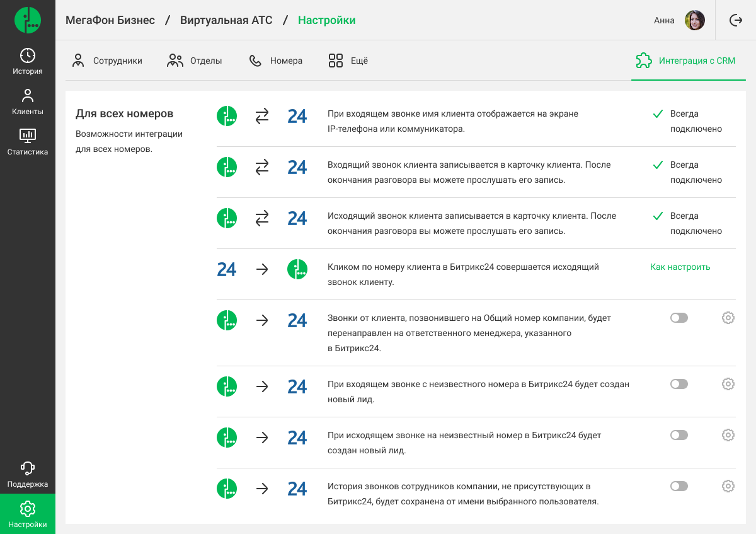Go to Виртуальная АТС breadcrumb

click(x=226, y=20)
